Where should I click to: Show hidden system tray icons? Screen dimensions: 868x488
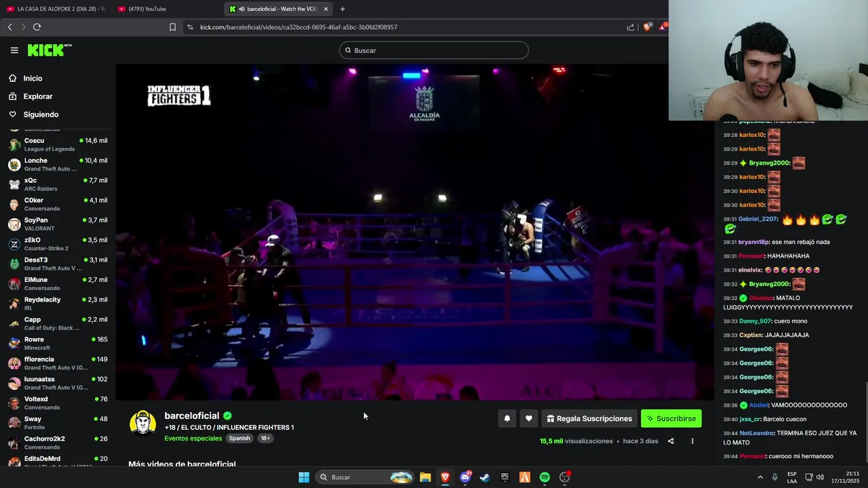(x=760, y=477)
